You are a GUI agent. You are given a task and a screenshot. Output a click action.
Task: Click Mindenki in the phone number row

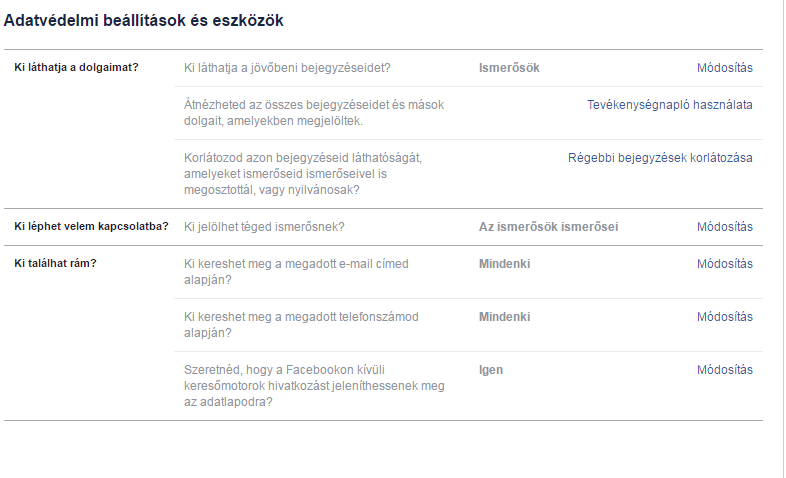click(504, 317)
